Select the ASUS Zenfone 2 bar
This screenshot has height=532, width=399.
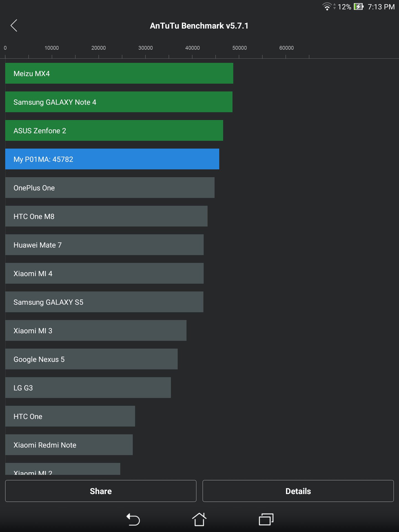(x=114, y=131)
